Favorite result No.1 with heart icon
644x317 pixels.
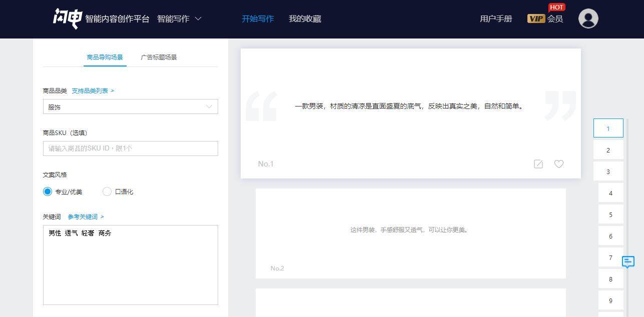pyautogui.click(x=559, y=164)
